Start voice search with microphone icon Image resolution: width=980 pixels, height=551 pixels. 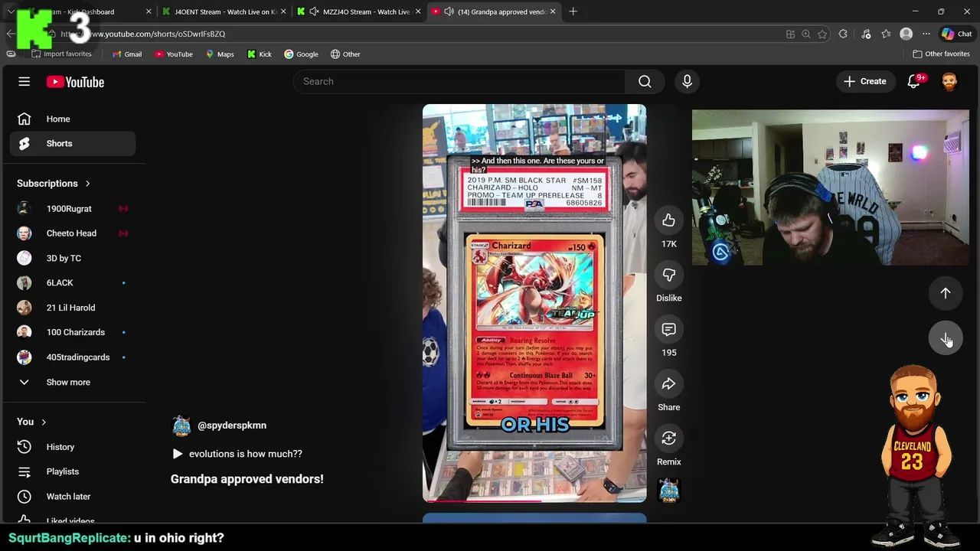click(687, 82)
